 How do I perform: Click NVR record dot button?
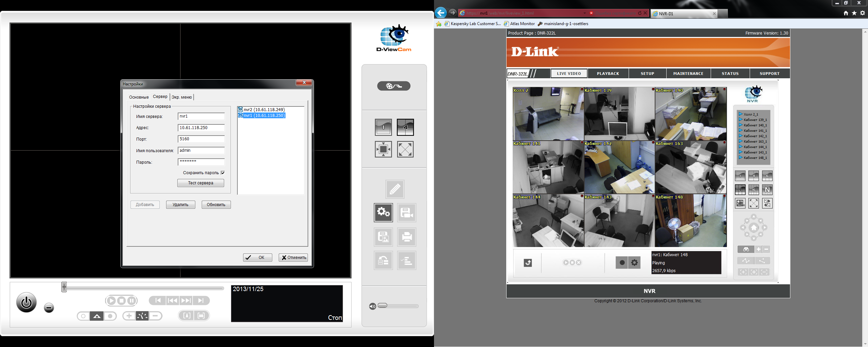click(x=622, y=263)
